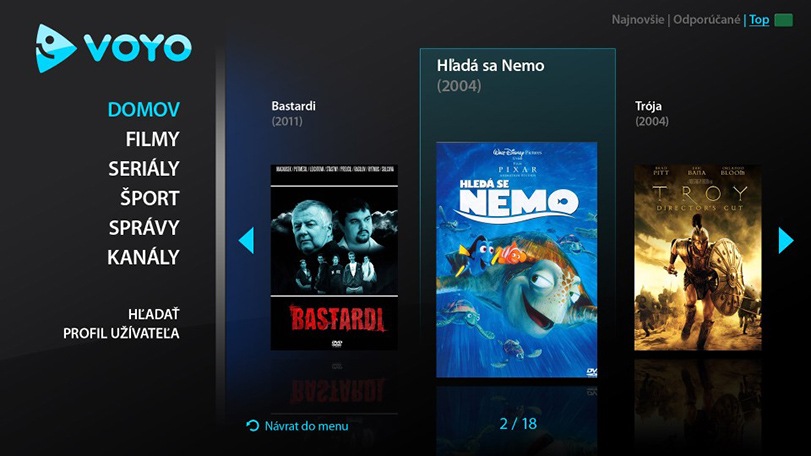Select the Troy movie poster

click(698, 257)
